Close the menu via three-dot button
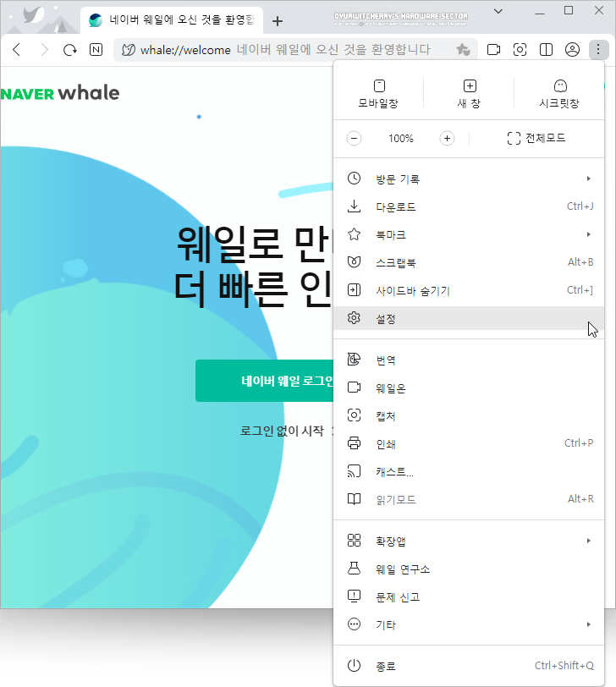 [x=598, y=50]
